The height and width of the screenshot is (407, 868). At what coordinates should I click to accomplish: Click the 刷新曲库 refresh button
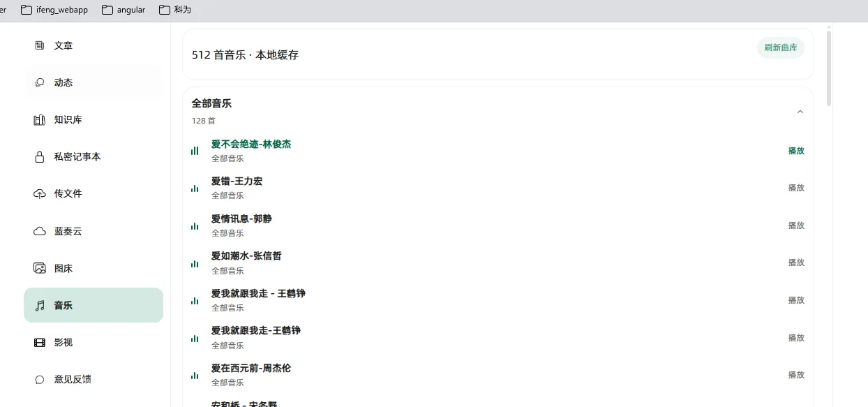pyautogui.click(x=781, y=47)
